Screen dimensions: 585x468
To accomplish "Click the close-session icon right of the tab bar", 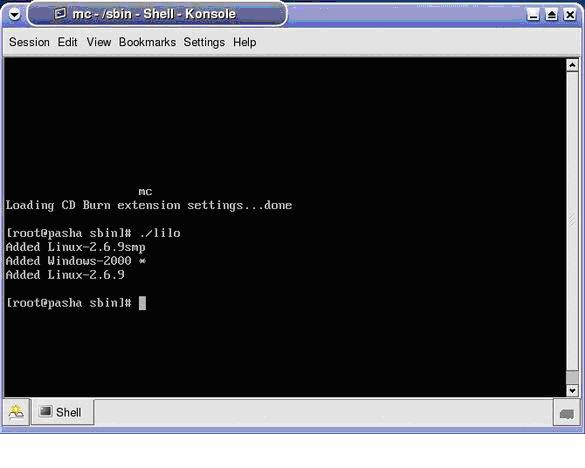I will point(566,413).
